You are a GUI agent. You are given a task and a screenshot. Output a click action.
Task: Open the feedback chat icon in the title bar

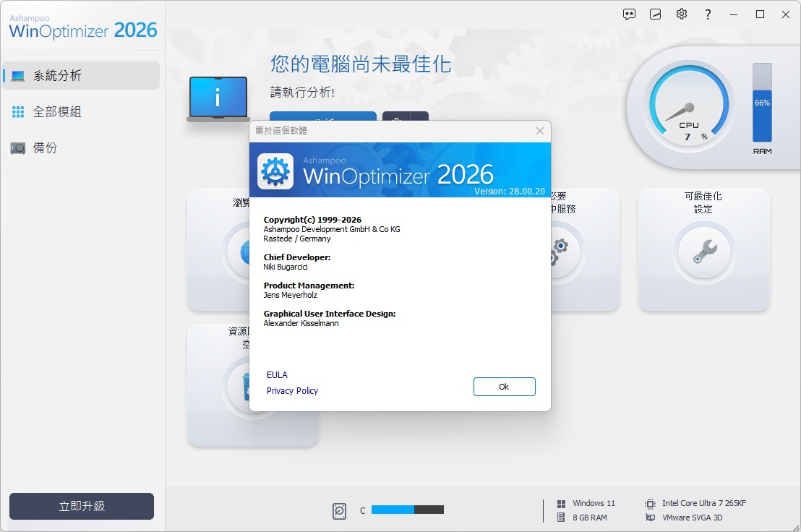click(629, 14)
